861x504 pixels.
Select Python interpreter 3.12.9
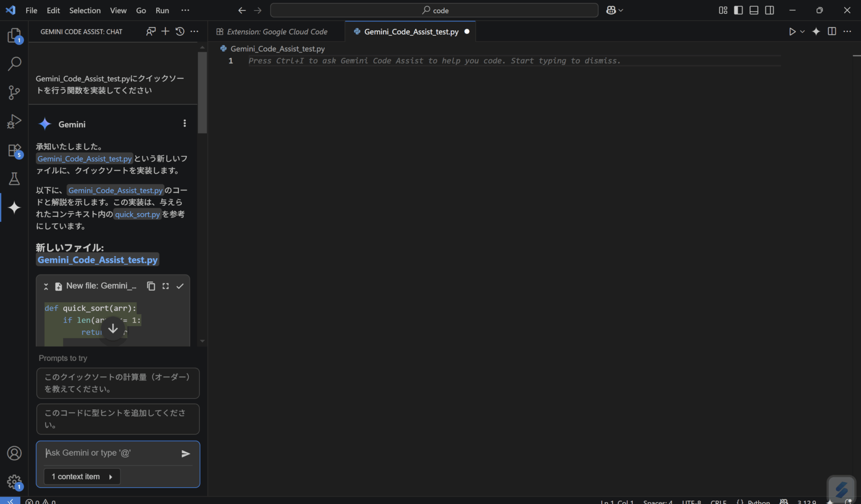coord(807,501)
